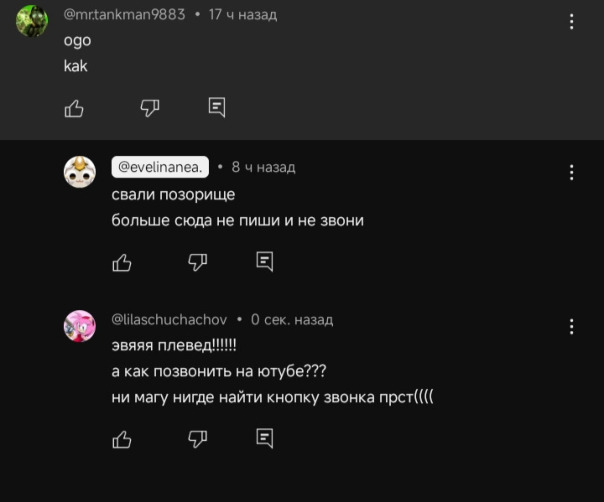Dislike the reply from @evelinanea.
The height and width of the screenshot is (502, 604).
(x=198, y=262)
